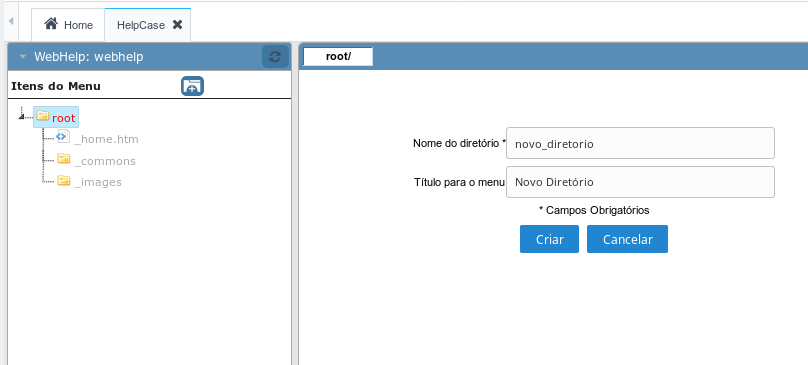Viewport: 808px width, 365px height.
Task: Select _images folder label in tree
Action: click(x=97, y=182)
